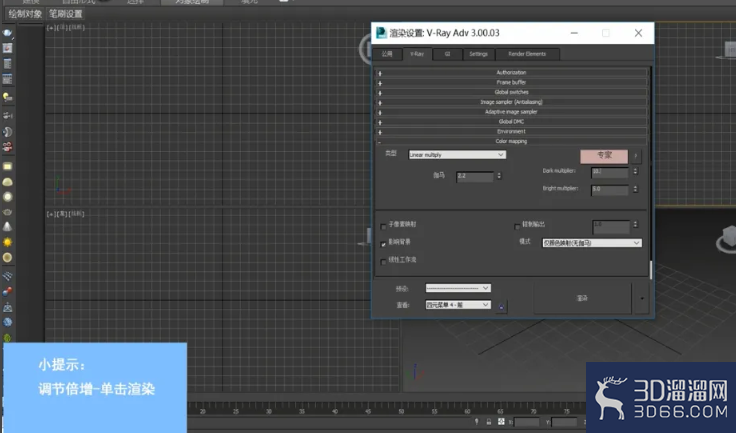The height and width of the screenshot is (433, 736).
Task: Click the padlock icon in the bottom status bar
Action: 489,422
